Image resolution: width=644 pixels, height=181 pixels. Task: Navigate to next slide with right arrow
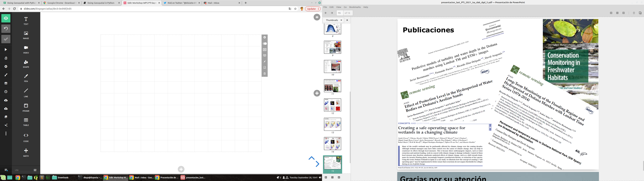tap(317, 164)
